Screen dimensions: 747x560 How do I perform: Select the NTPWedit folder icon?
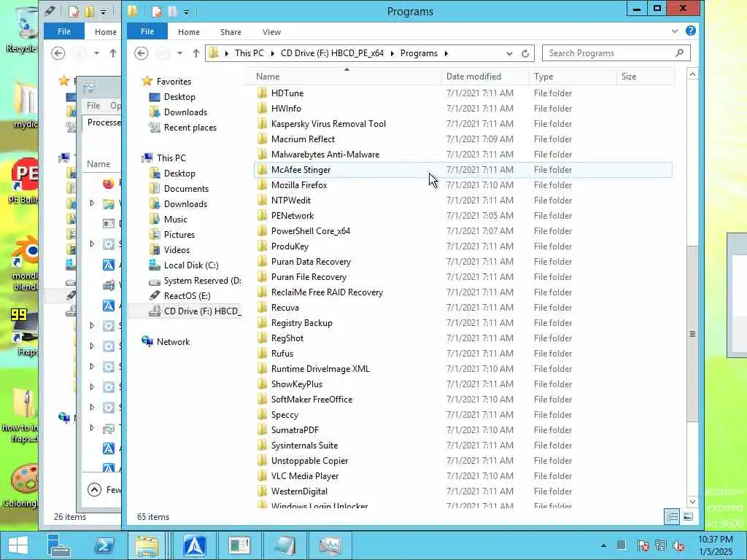(262, 200)
